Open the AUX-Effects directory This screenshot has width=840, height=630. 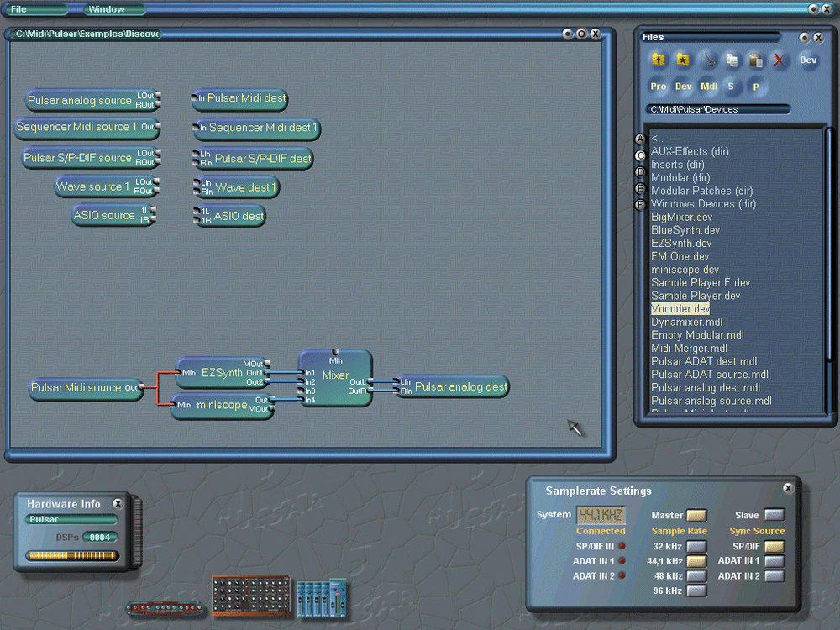click(690, 151)
